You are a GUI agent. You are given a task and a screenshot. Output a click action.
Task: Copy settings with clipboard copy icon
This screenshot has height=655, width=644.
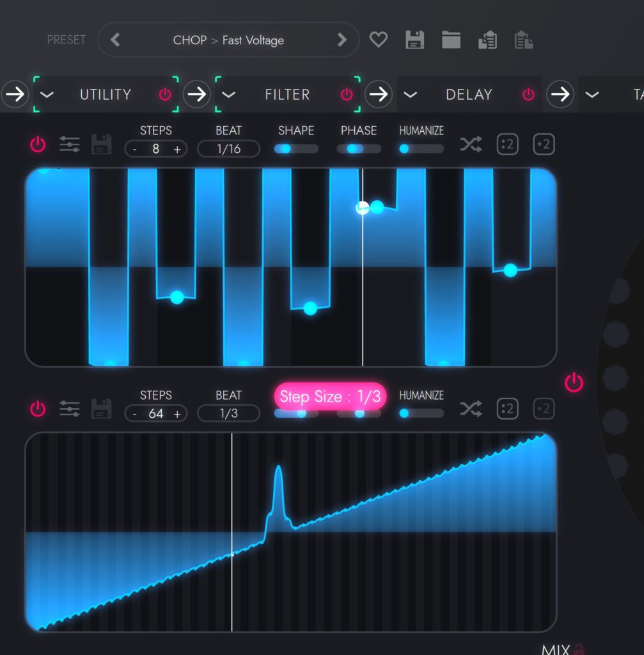[487, 40]
